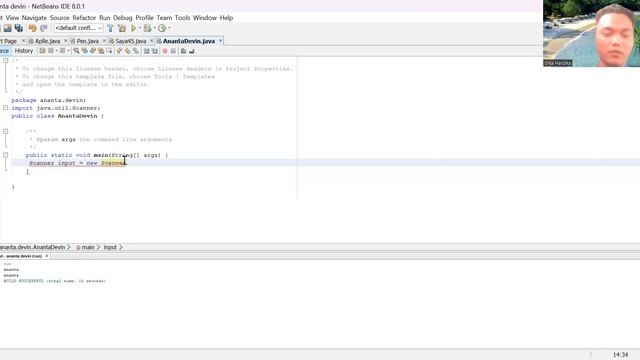The width and height of the screenshot is (640, 360).
Task: Open the Source menu
Action: pyautogui.click(x=60, y=18)
